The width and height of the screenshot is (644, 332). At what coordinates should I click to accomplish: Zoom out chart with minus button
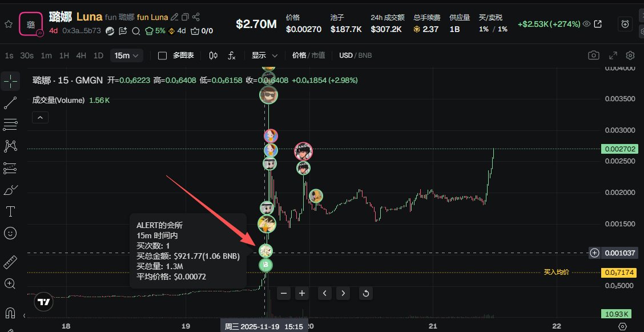pos(284,293)
